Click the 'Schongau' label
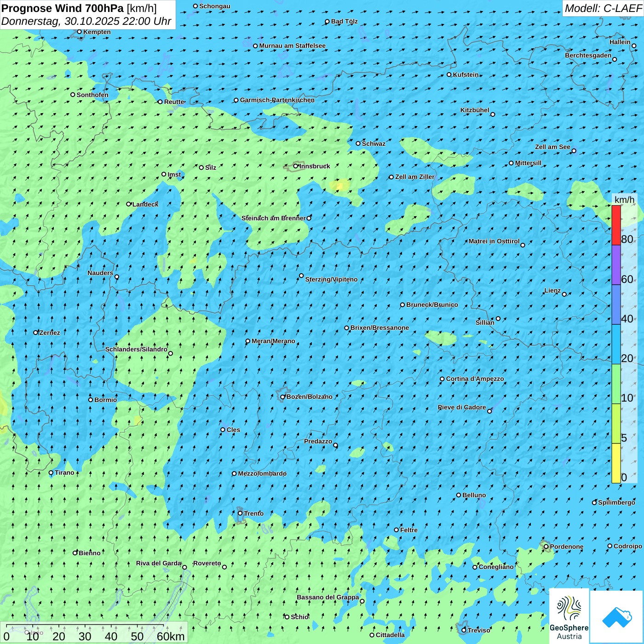Image resolution: width=644 pixels, height=644 pixels. tap(215, 6)
